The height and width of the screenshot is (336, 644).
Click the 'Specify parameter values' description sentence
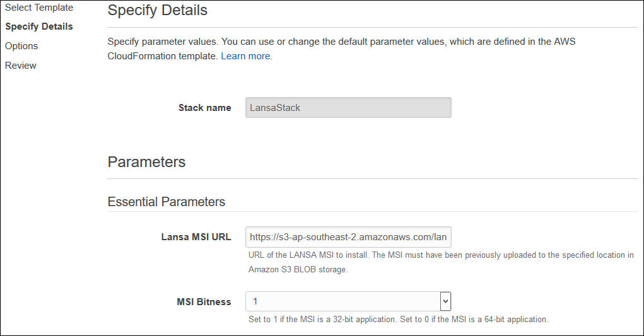[x=341, y=42]
